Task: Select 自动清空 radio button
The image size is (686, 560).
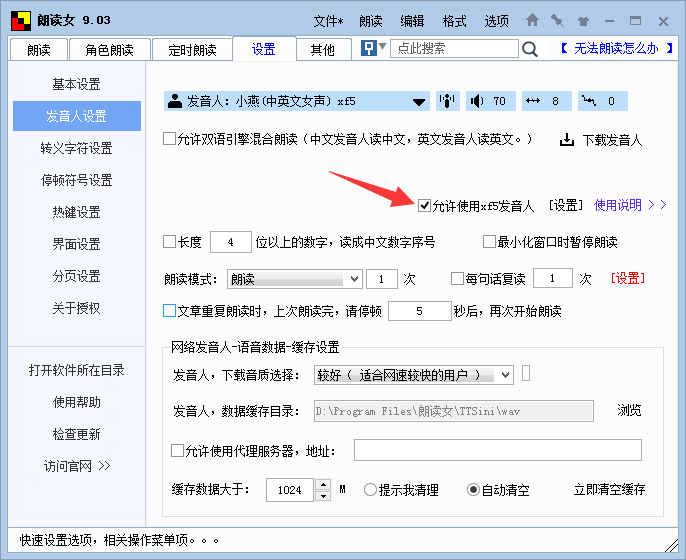Action: pos(473,490)
